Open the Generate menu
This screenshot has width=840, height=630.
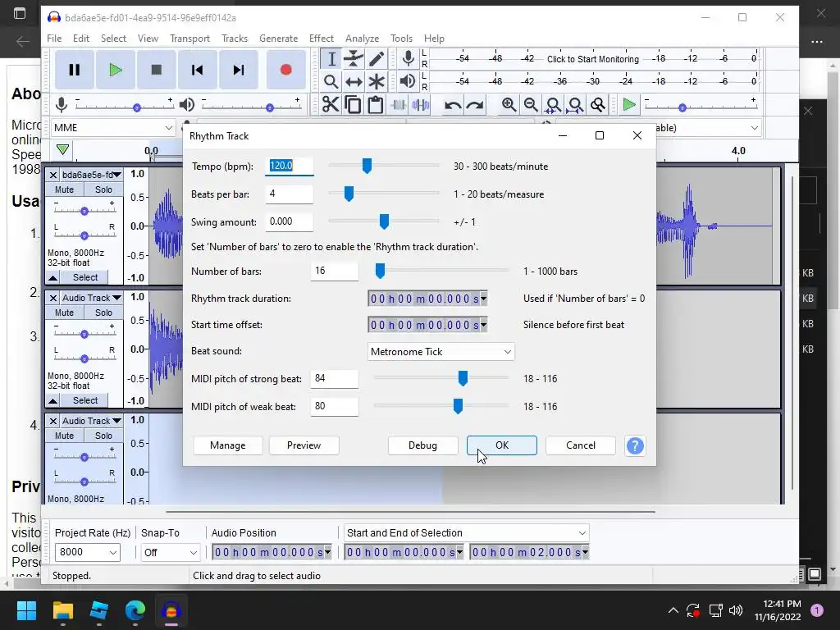[x=279, y=39]
